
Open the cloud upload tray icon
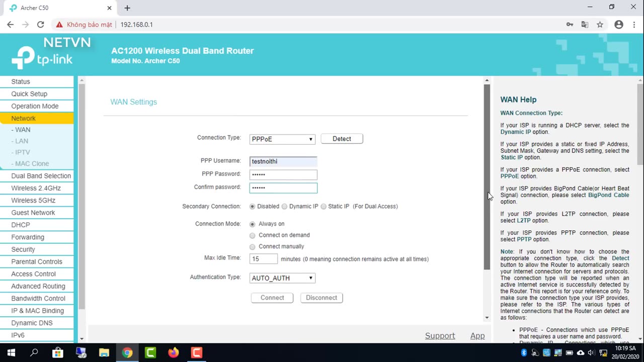581,352
